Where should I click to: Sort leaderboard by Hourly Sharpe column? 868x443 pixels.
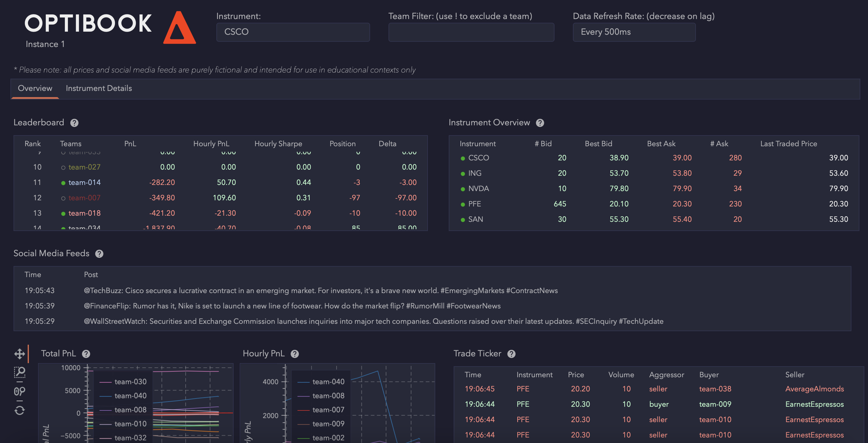(278, 143)
